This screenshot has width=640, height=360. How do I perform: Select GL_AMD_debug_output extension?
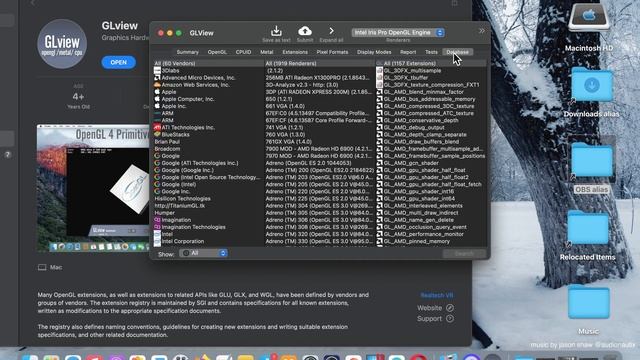pos(431,127)
